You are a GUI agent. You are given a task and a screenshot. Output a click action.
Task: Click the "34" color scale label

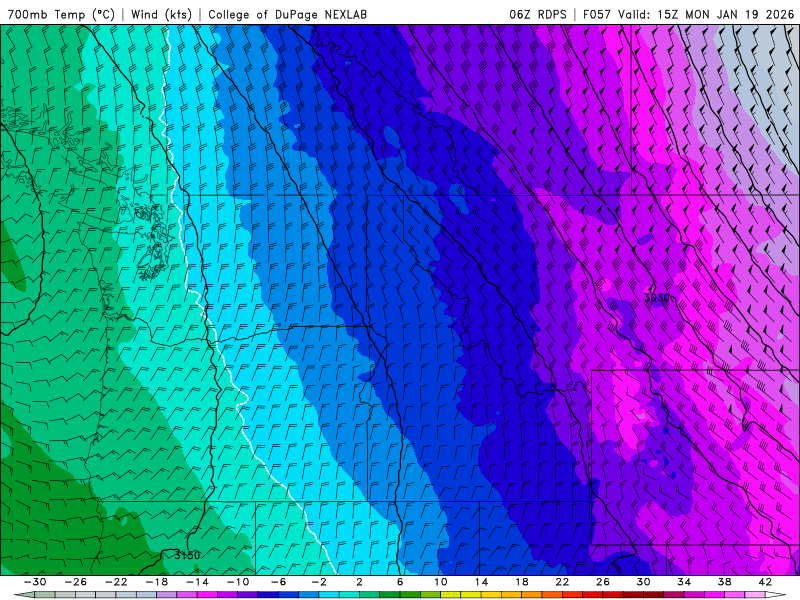click(684, 582)
